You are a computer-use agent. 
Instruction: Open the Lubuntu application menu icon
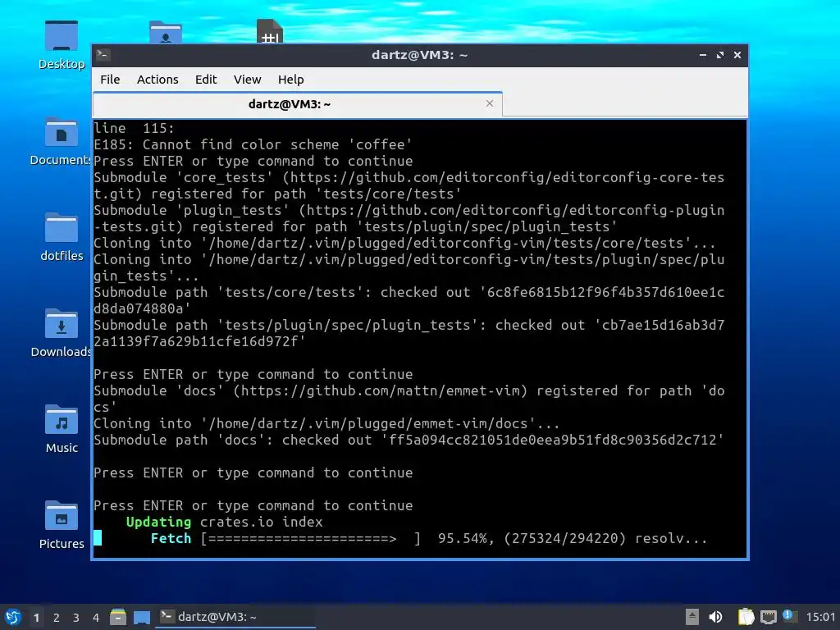coord(13,617)
